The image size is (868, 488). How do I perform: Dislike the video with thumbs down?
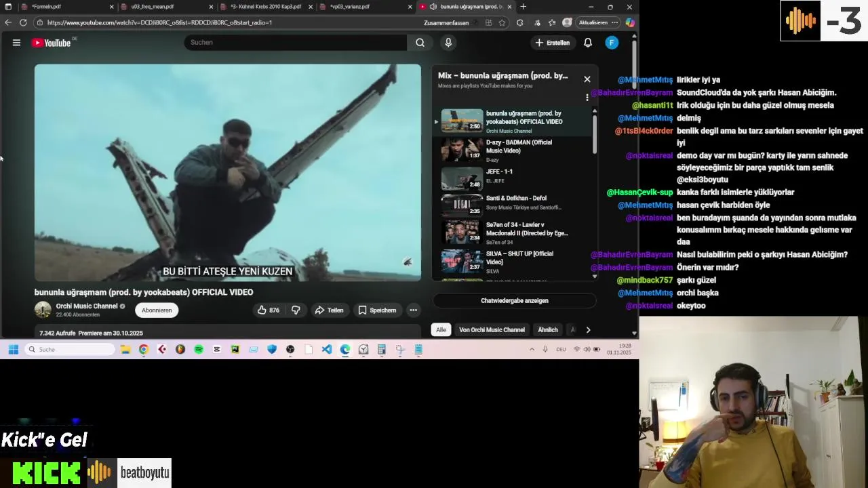click(296, 310)
